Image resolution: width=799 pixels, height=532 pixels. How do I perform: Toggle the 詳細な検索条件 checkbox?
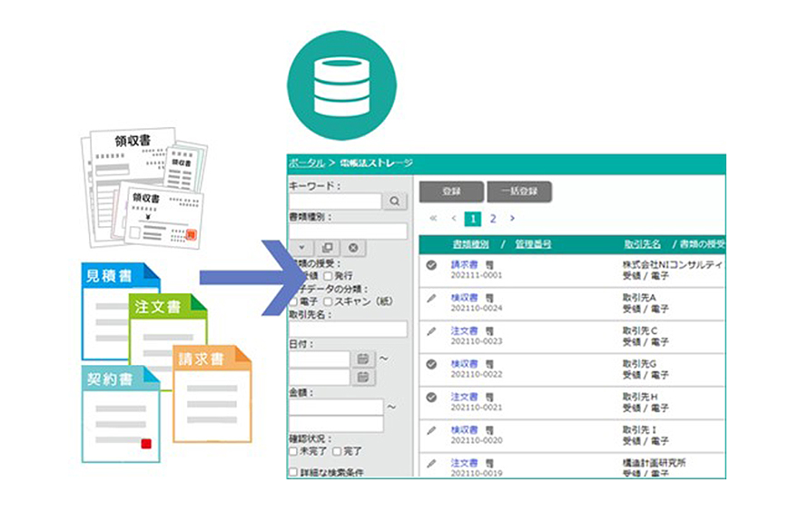[x=292, y=472]
